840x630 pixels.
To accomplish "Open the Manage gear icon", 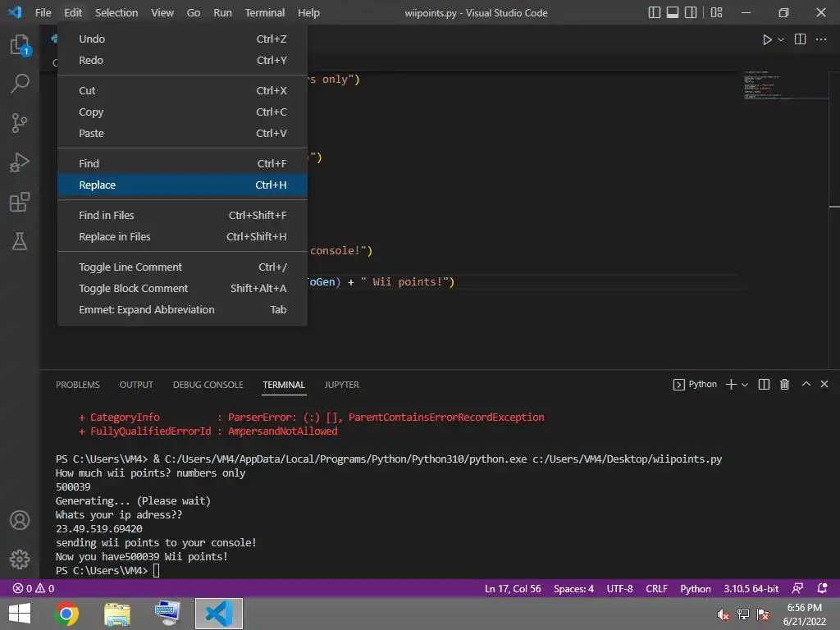I will 20,559.
